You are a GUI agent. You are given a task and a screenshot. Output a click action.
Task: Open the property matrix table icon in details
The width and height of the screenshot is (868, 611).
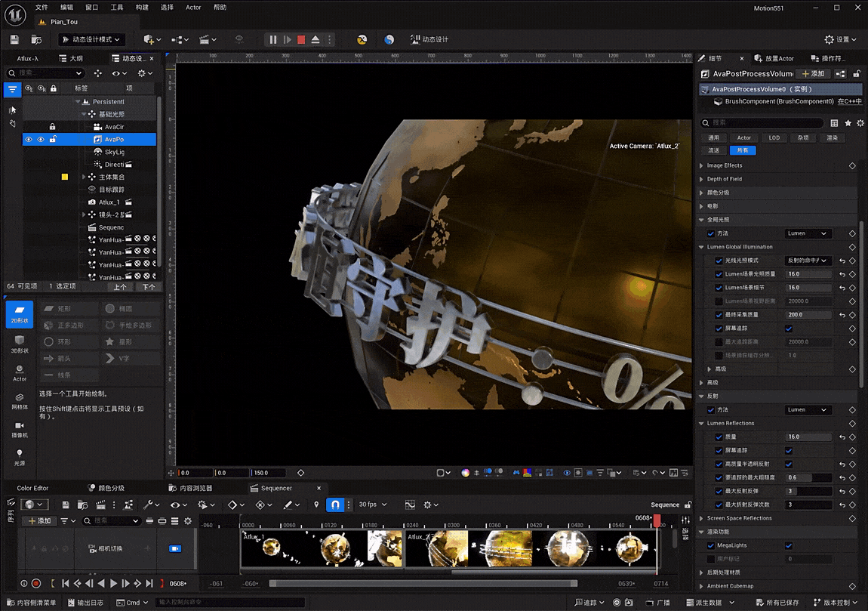pyautogui.click(x=834, y=123)
